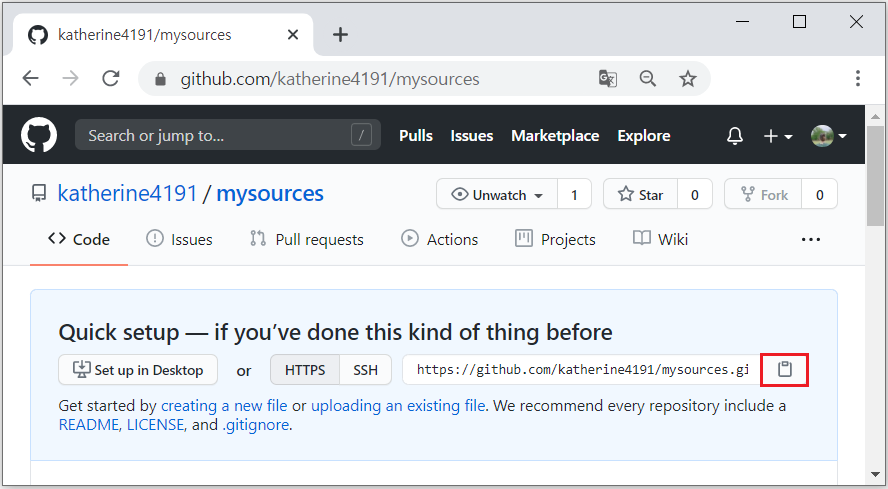Follow the creating a new file link
The height and width of the screenshot is (489, 888).
click(224, 406)
